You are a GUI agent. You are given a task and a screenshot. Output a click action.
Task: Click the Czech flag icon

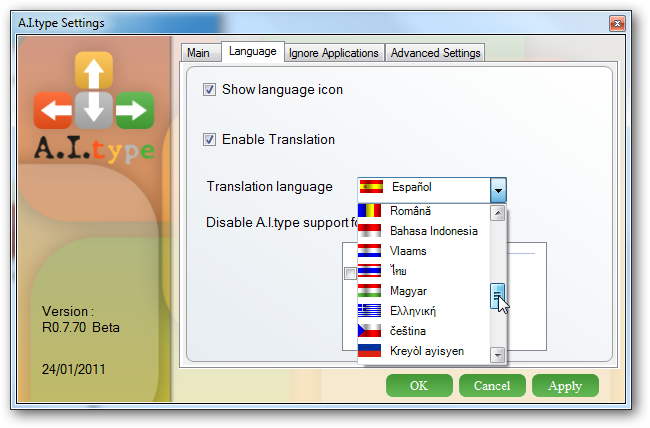pos(369,331)
